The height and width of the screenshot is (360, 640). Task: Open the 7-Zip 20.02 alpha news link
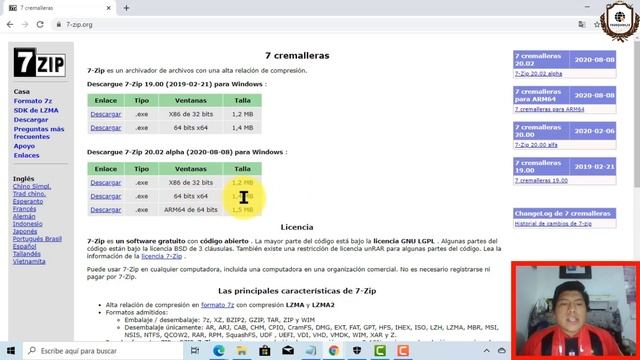[x=538, y=74]
